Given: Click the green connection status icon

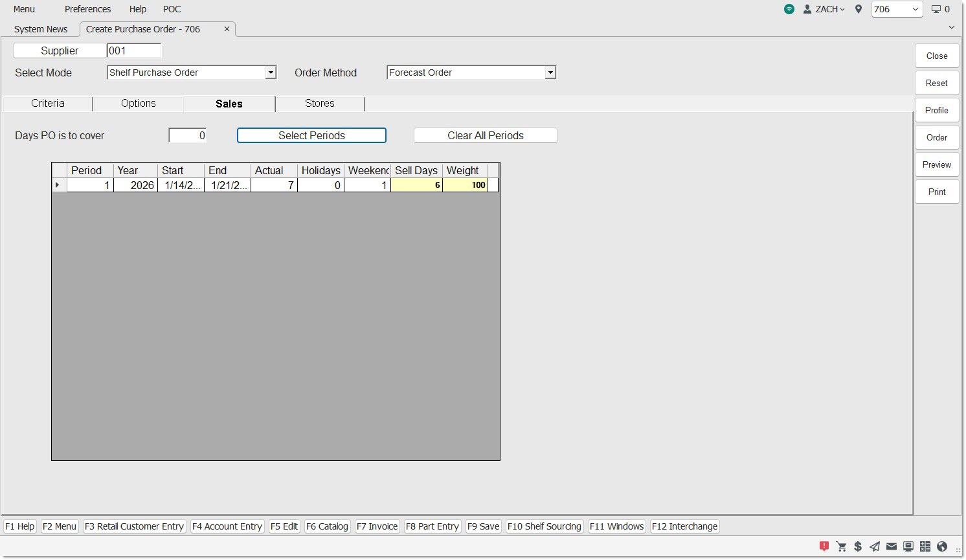Looking at the screenshot, I should 789,9.
